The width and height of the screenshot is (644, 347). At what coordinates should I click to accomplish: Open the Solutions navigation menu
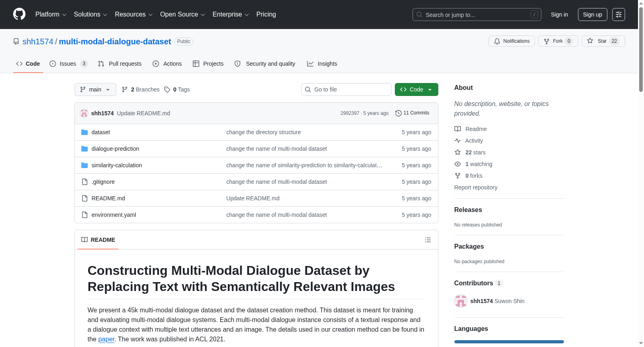click(x=91, y=15)
